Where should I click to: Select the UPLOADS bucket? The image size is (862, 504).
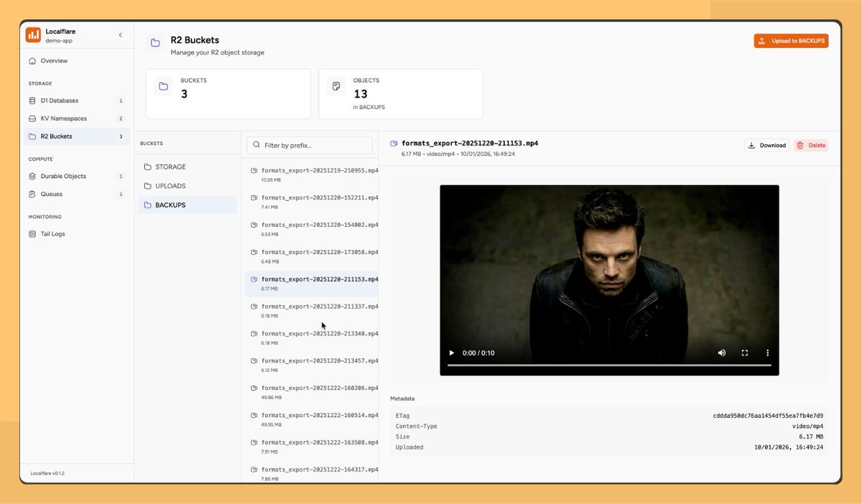point(187,186)
